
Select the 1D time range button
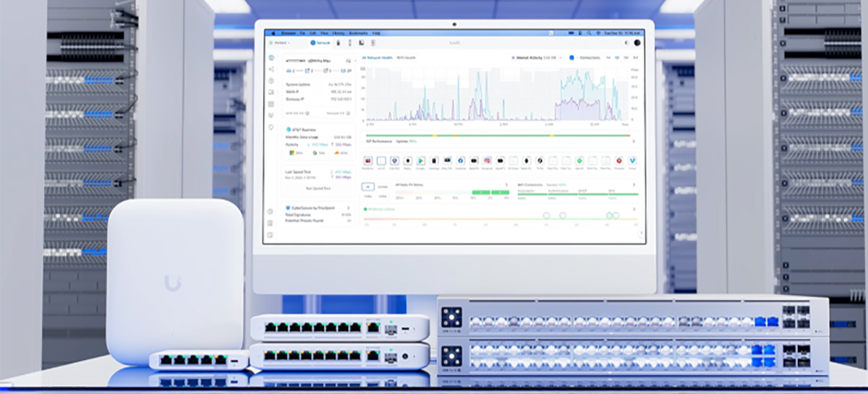click(x=617, y=57)
